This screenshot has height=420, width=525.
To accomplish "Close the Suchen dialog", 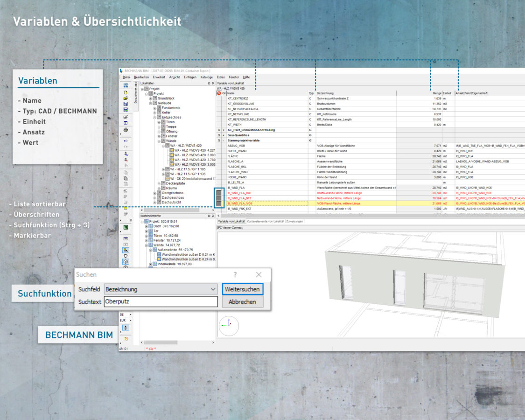I will coord(259,275).
